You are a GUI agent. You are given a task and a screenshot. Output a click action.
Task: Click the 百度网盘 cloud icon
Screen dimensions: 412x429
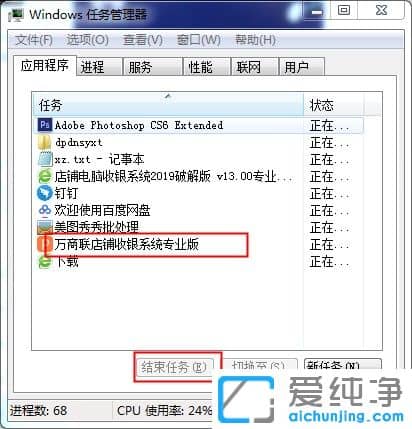[45, 210]
